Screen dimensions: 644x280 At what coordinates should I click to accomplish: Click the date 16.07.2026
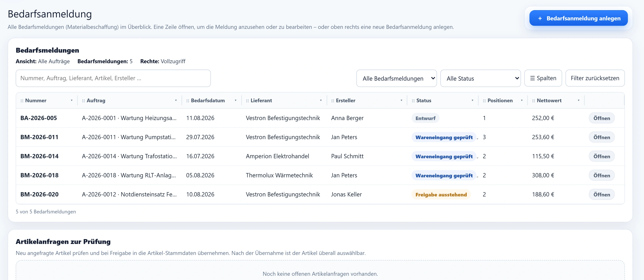200,156
